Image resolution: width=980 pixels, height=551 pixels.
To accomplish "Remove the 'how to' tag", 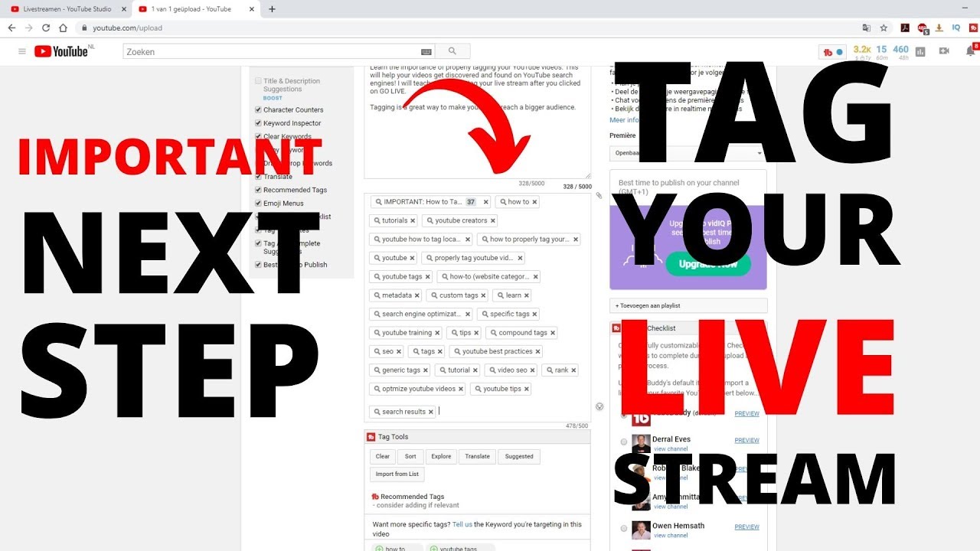I will pos(534,202).
